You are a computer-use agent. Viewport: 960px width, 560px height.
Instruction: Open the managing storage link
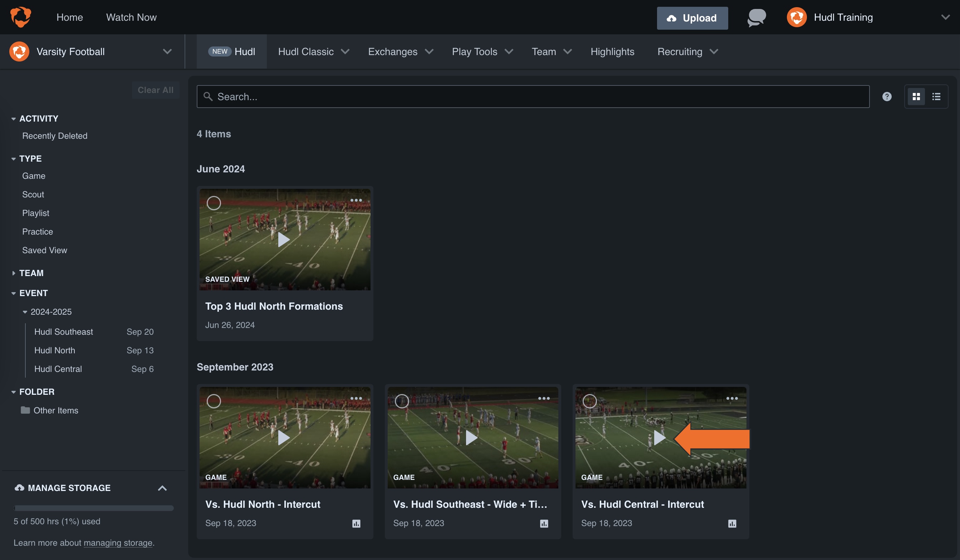[118, 542]
